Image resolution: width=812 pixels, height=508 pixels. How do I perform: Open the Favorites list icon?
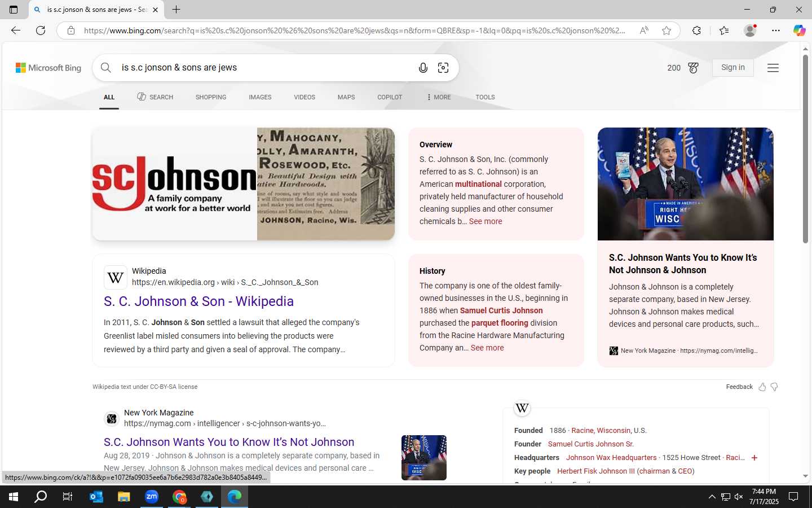tap(724, 30)
